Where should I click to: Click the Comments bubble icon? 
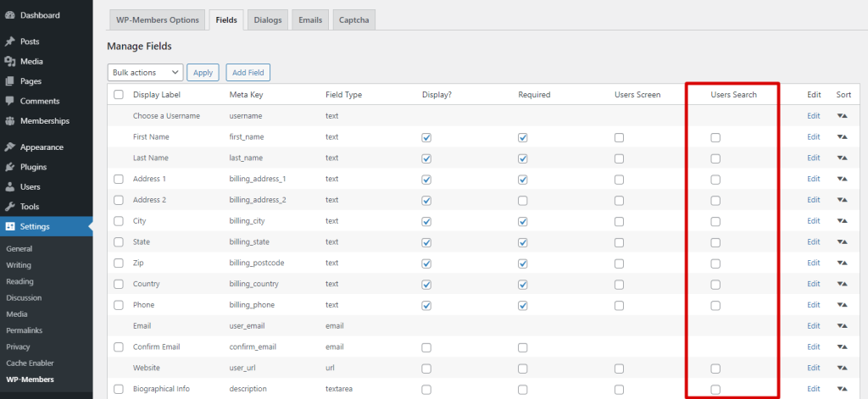pos(10,101)
